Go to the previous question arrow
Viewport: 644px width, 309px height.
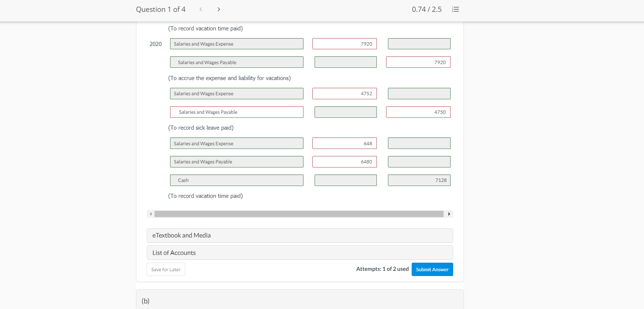pos(201,9)
